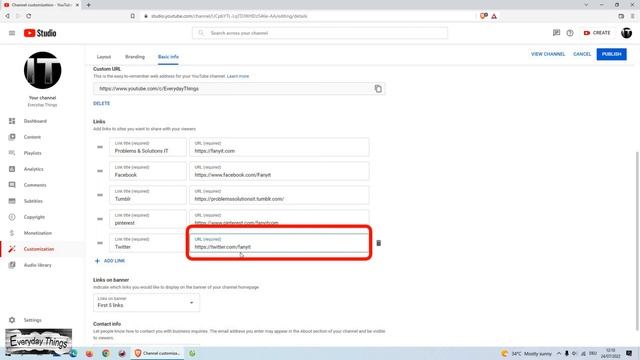Open the Subtitles sidebar icon
The height and width of the screenshot is (360, 640).
12,201
